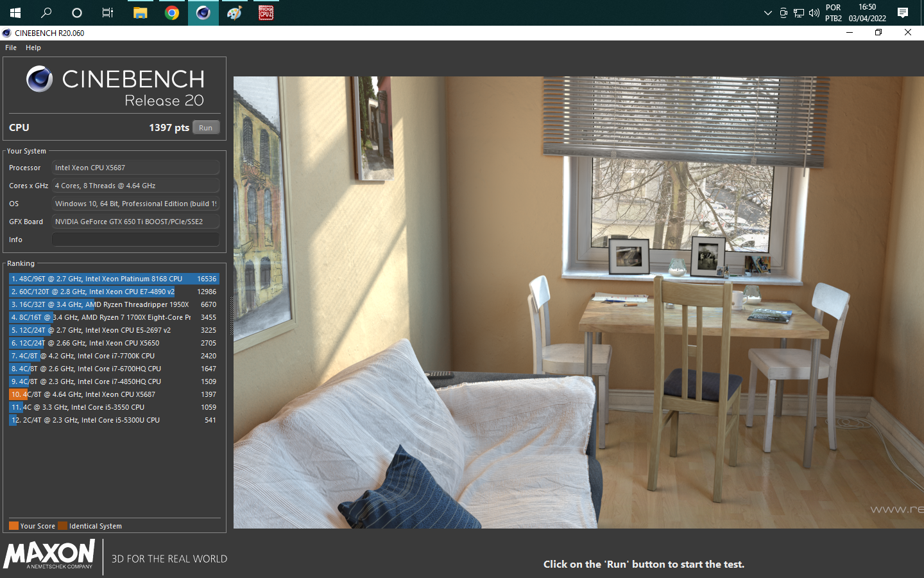Open Task View in the taskbar
Viewport: 924px width, 578px height.
click(108, 13)
